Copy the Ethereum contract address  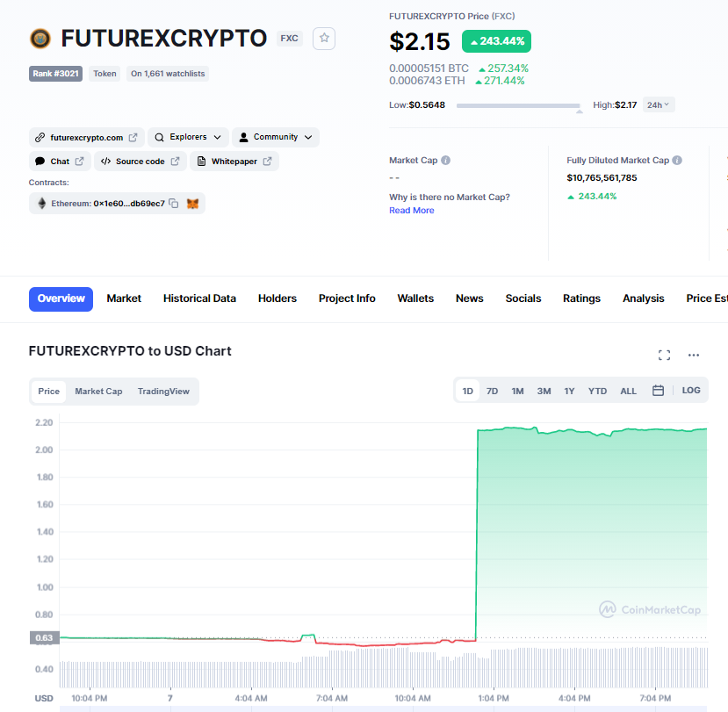[174, 204]
